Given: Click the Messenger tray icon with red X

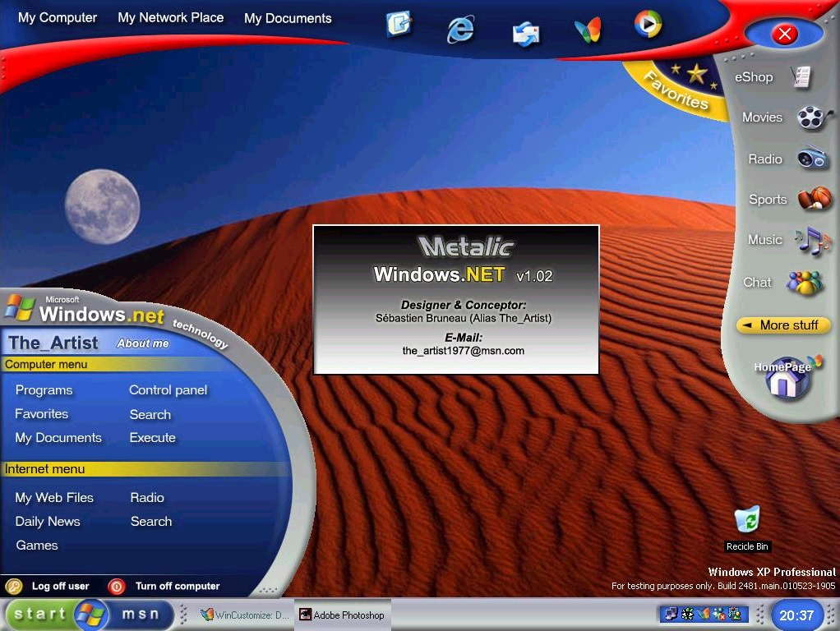Looking at the screenshot, I should pos(719,615).
